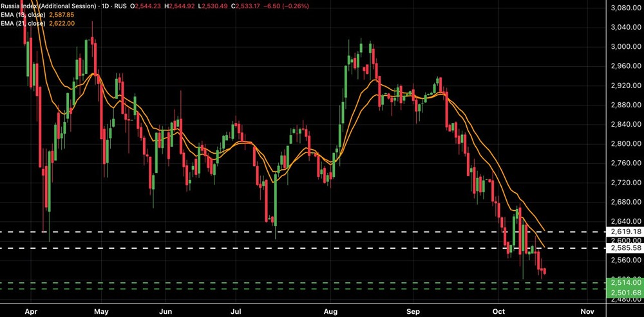Viewport: 644px width, 317px height.
Task: Click the green 2,514.00 price label
Action: (626, 282)
